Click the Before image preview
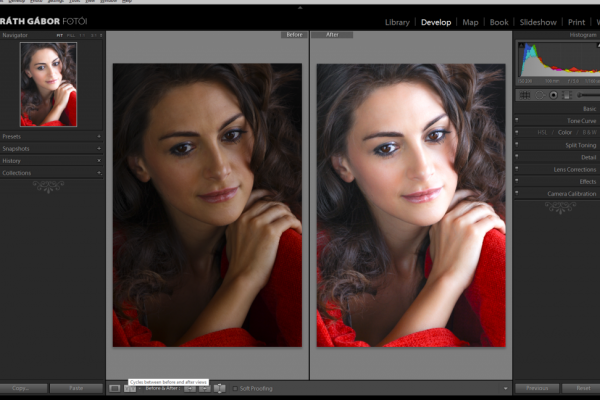600x400 pixels. click(207, 205)
